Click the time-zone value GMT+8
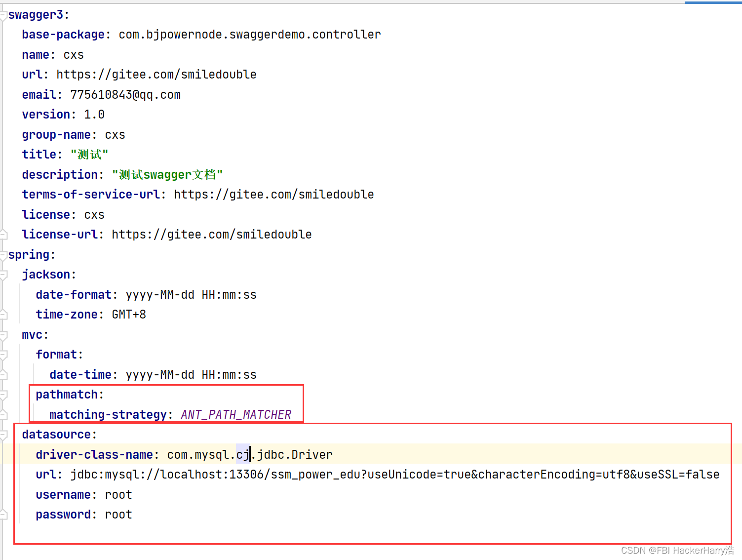This screenshot has height=560, width=742. point(129,315)
